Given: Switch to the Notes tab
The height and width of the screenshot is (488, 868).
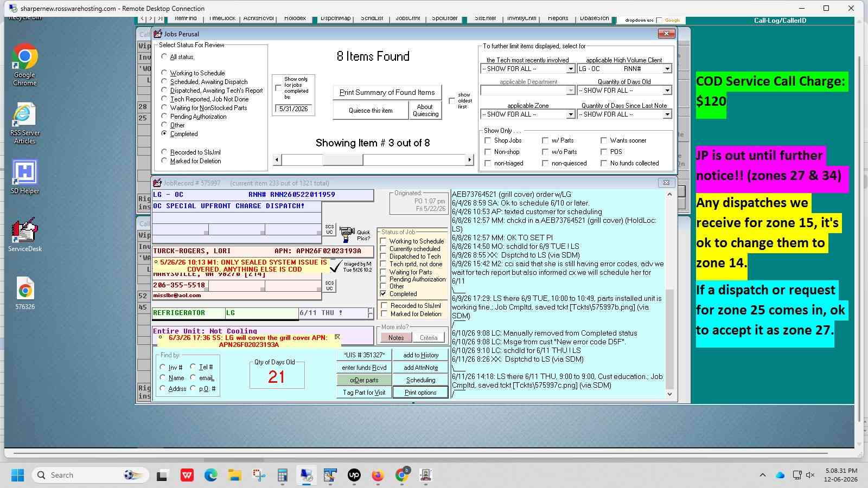Looking at the screenshot, I should point(395,337).
